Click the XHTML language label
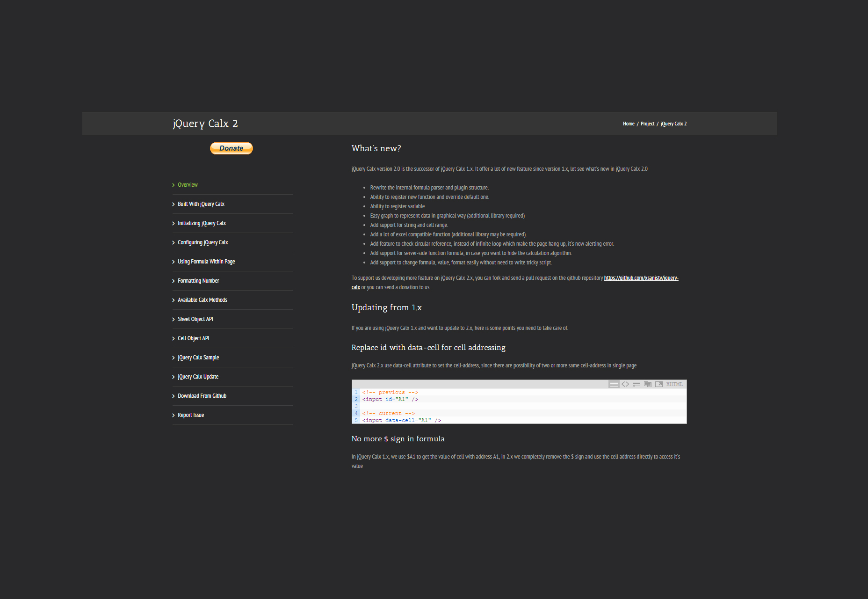Screen dimensions: 868x599 point(674,384)
